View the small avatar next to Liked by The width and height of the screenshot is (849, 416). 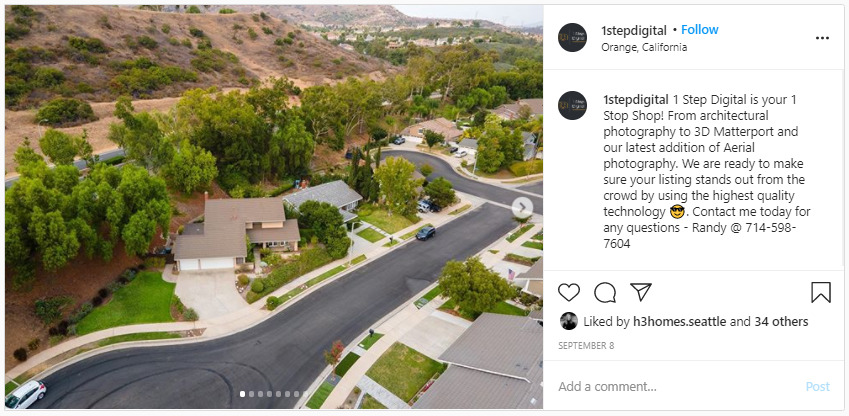pyautogui.click(x=569, y=321)
